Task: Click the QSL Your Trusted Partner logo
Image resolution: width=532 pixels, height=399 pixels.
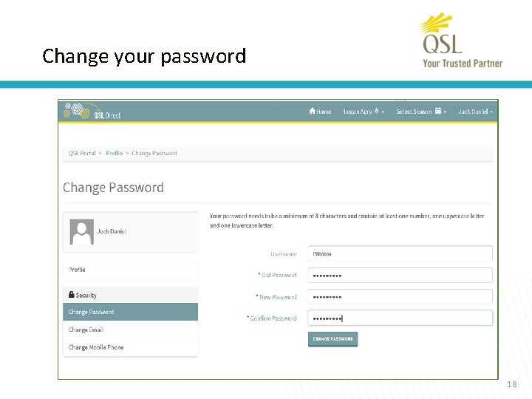Action: point(460,41)
